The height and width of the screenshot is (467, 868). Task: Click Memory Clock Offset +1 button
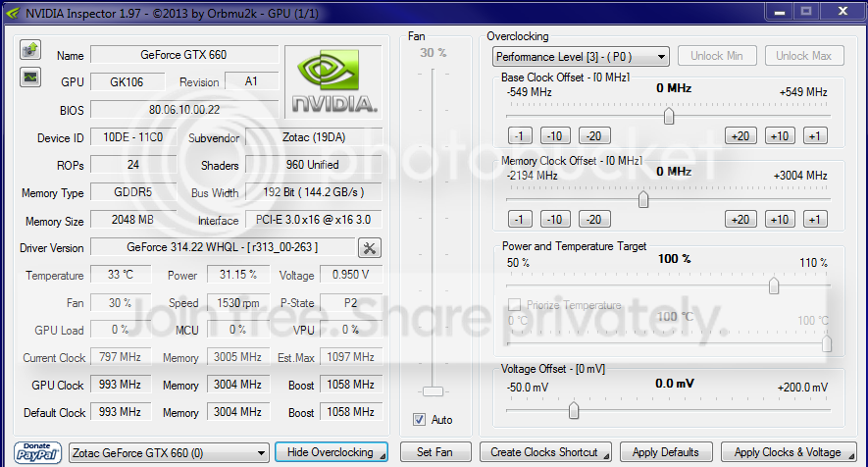(815, 219)
